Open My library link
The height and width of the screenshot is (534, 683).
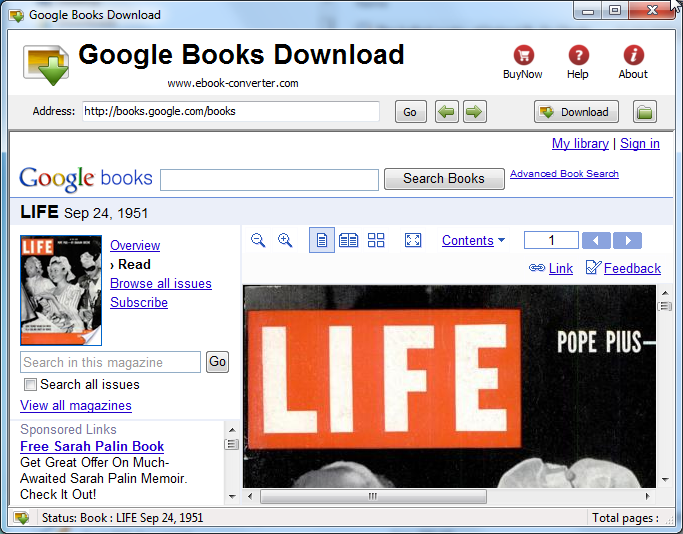[580, 143]
